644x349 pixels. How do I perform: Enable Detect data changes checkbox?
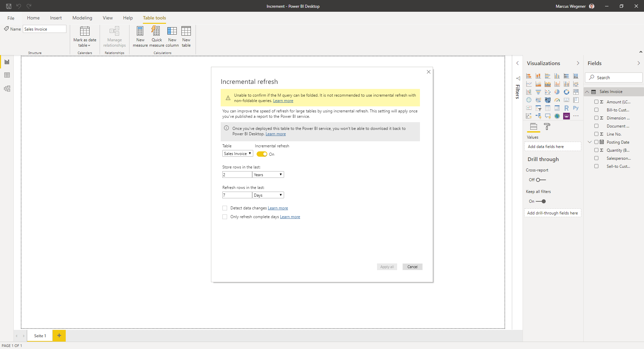225,208
